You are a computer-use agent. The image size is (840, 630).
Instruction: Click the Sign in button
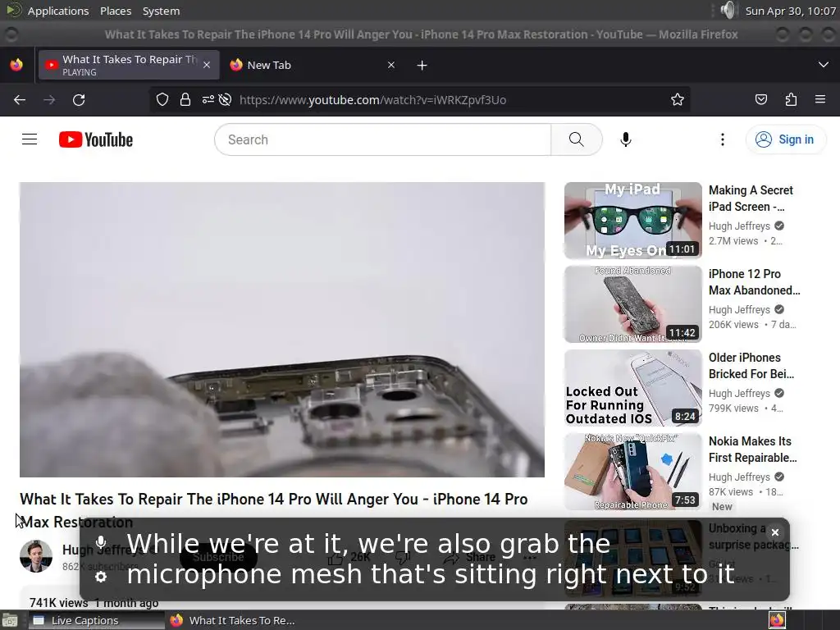click(x=785, y=139)
